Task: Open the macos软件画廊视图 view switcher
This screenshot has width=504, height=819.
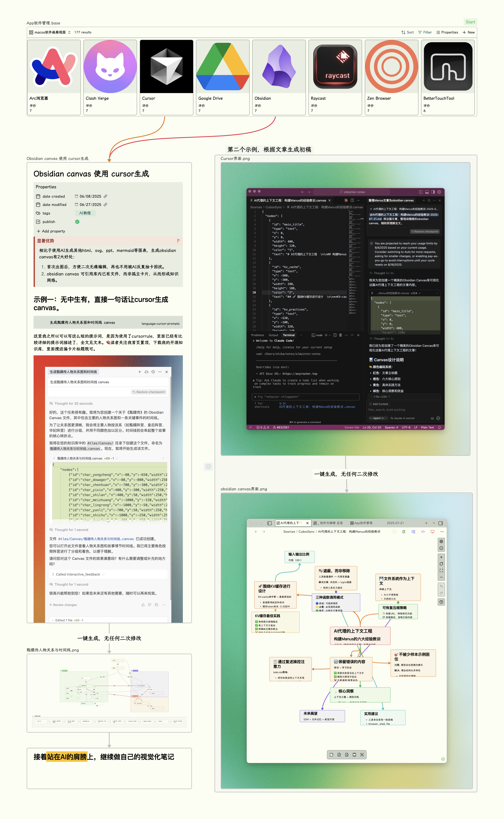Action: tap(50, 32)
